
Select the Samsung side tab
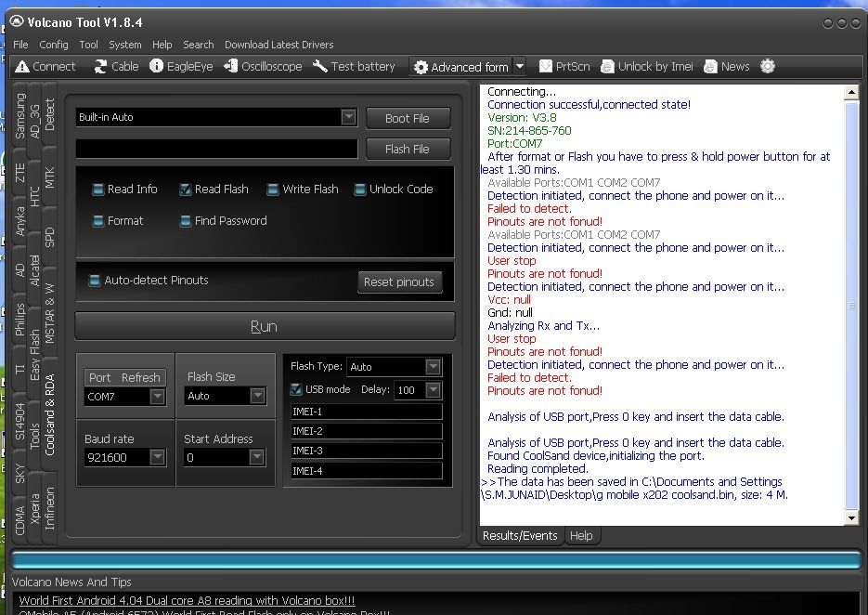click(19, 116)
